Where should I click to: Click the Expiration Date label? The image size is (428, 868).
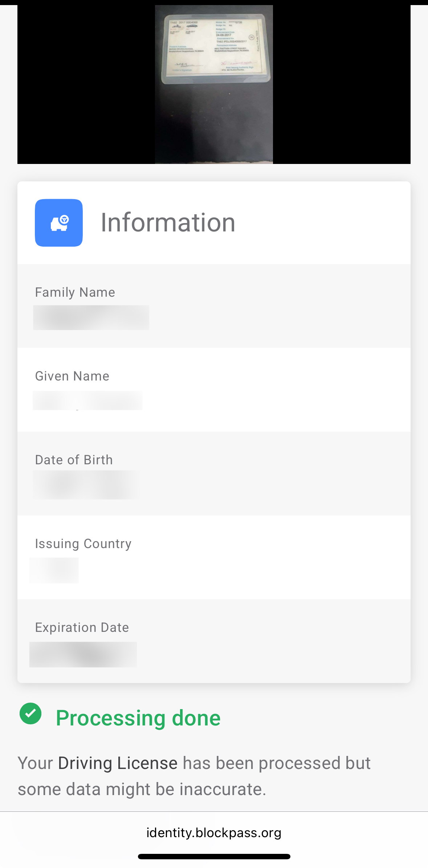point(82,628)
